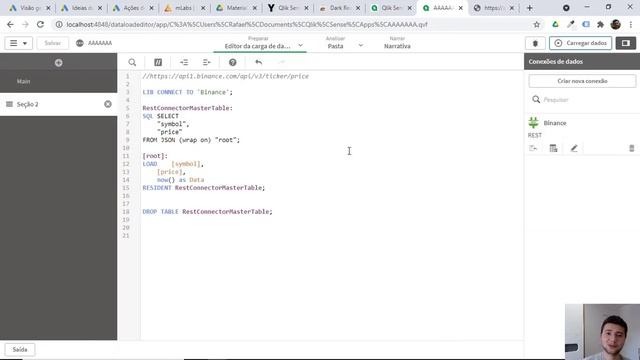Click the Google Drive extension icon

pyautogui.click(x=556, y=24)
